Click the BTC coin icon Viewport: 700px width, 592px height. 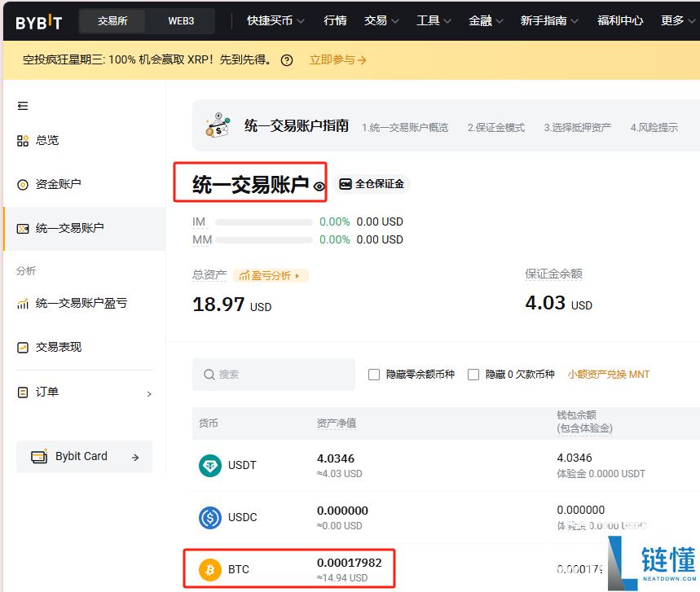[210, 570]
